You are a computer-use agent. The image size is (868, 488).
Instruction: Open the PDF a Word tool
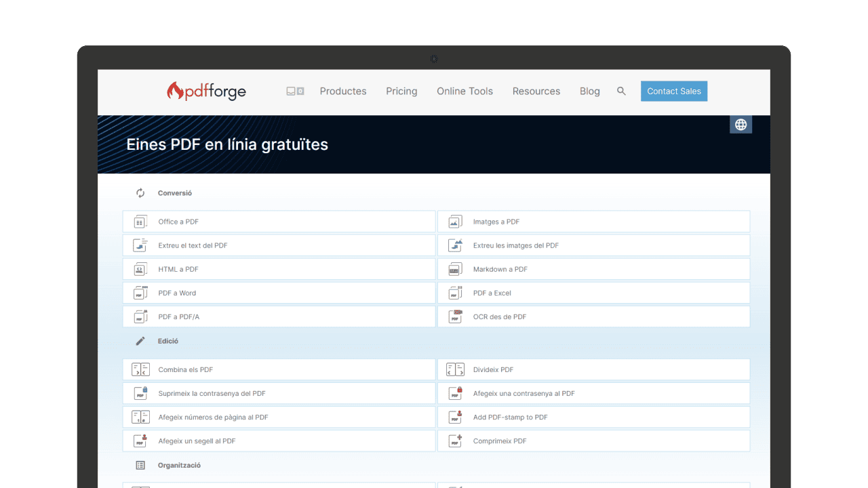tap(177, 293)
